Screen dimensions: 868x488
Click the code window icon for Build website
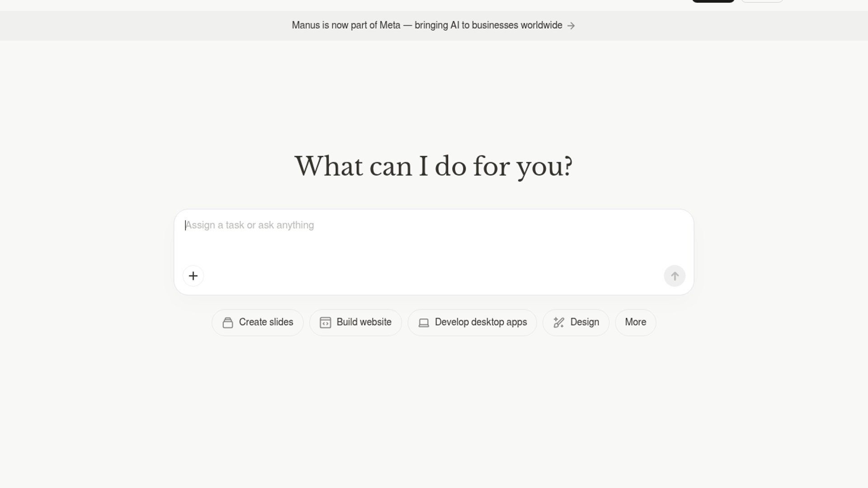[325, 323]
